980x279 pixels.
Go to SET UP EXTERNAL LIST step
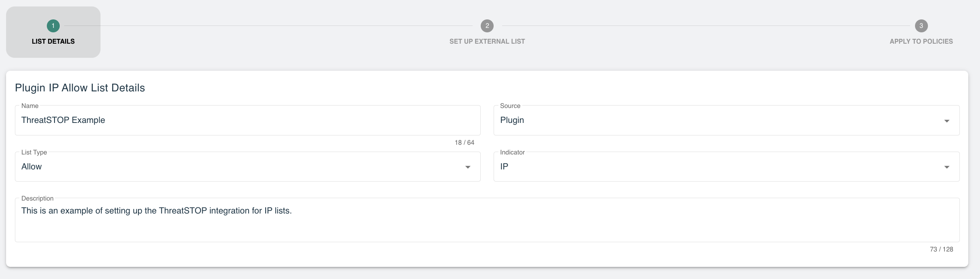487,41
